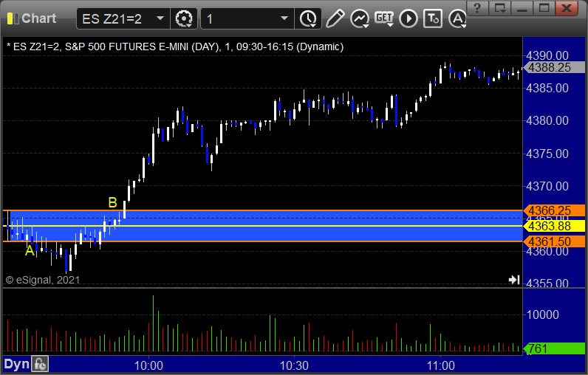Maximize the chart window

tap(544, 7)
